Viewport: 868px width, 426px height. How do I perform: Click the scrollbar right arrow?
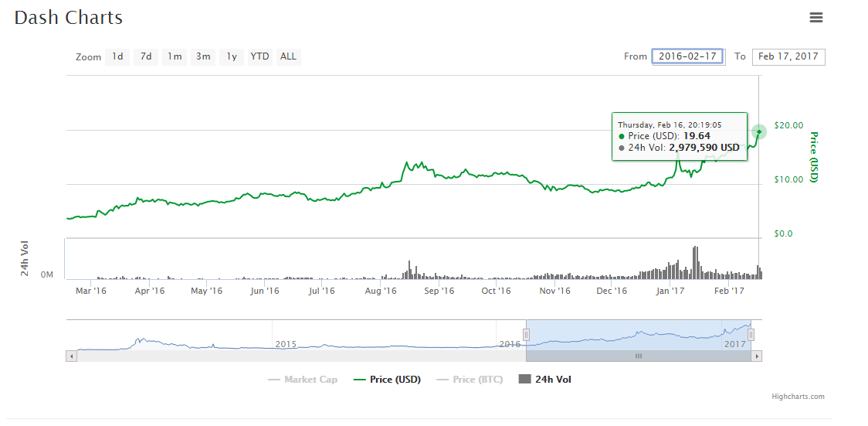(756, 356)
